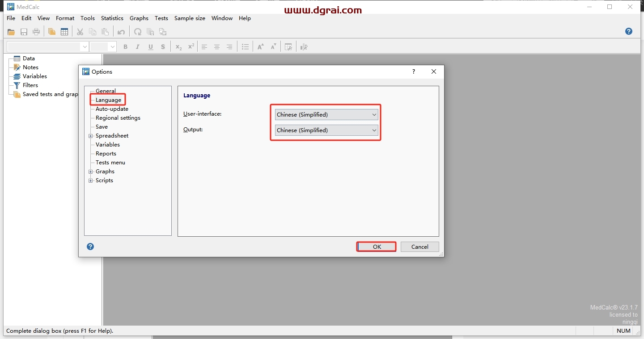Open the Sample size menu
The width and height of the screenshot is (644, 339).
click(x=190, y=18)
